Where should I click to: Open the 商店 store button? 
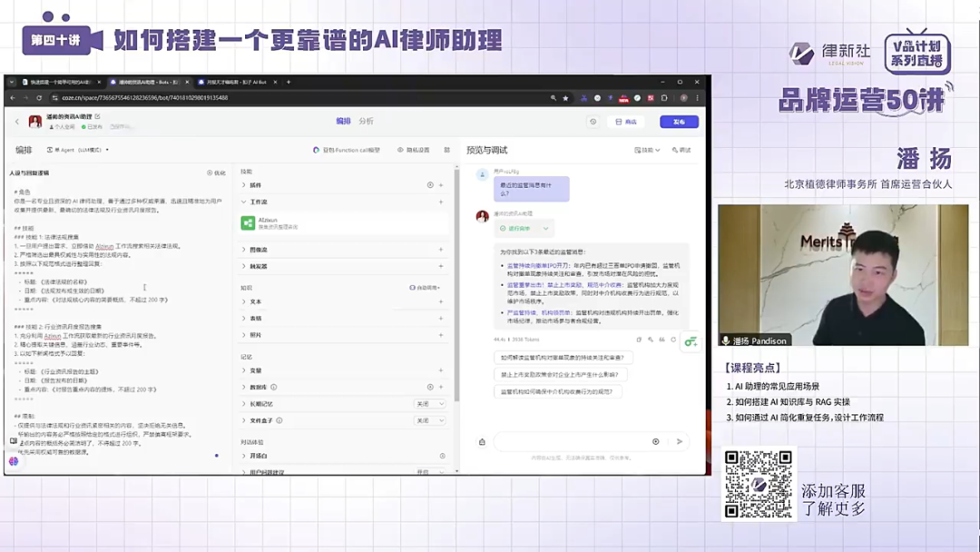[x=626, y=123]
